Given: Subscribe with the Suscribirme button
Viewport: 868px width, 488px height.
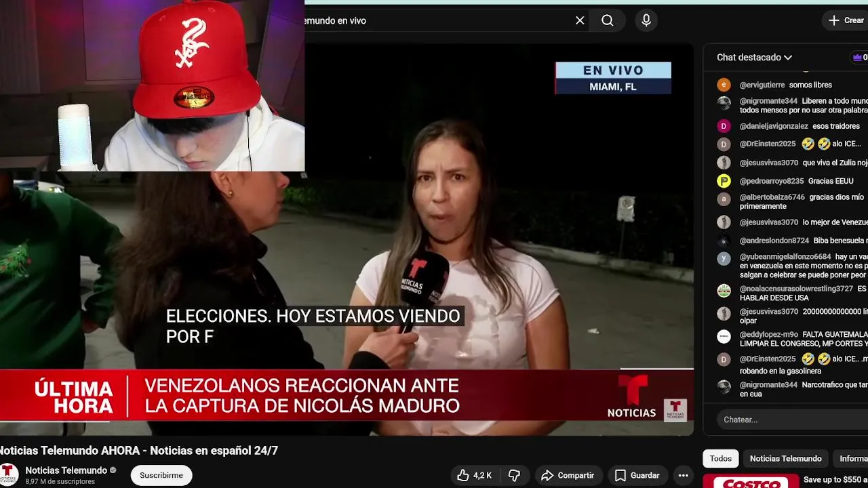Looking at the screenshot, I should coord(161,475).
